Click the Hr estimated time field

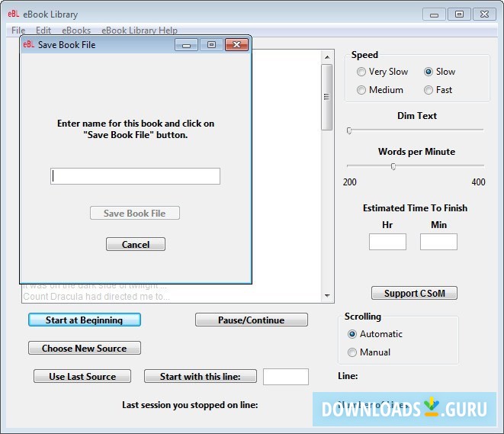[x=387, y=242]
